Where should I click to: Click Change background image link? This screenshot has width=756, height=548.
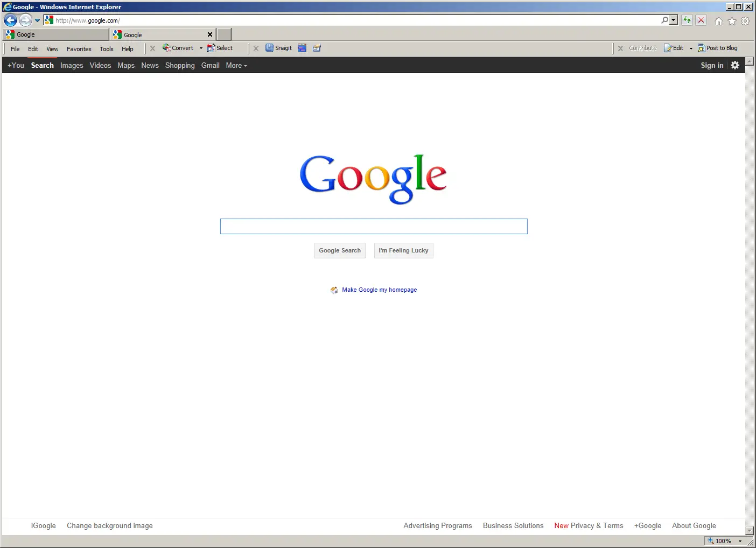[x=110, y=526]
